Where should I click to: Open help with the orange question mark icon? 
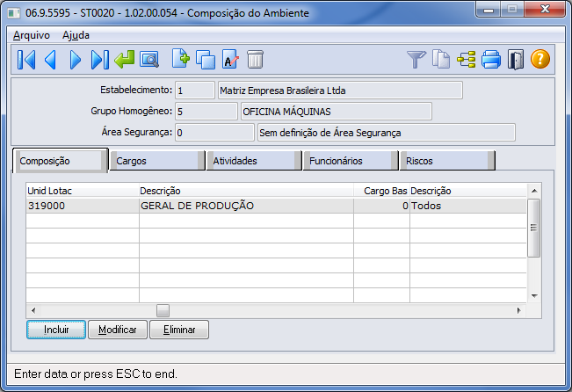coord(540,60)
